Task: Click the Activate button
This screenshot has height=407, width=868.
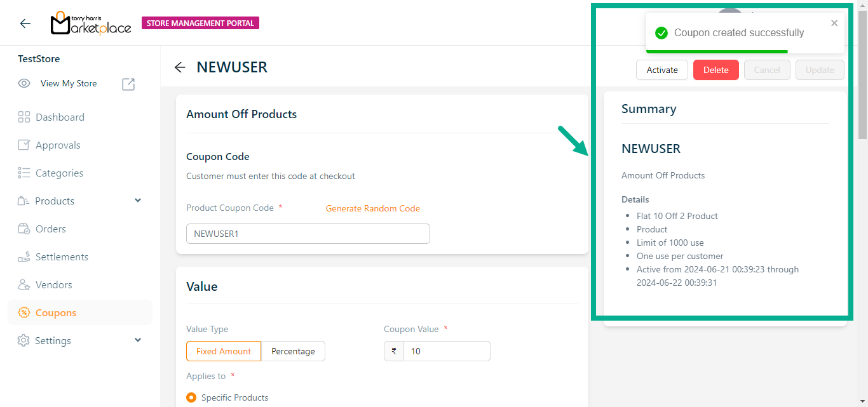Action: point(661,70)
